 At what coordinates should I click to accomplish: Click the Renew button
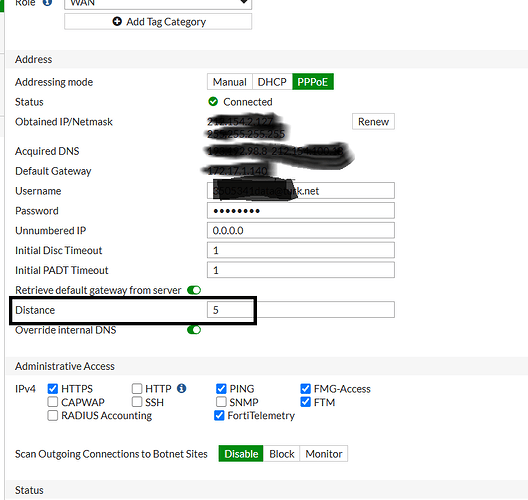click(373, 122)
